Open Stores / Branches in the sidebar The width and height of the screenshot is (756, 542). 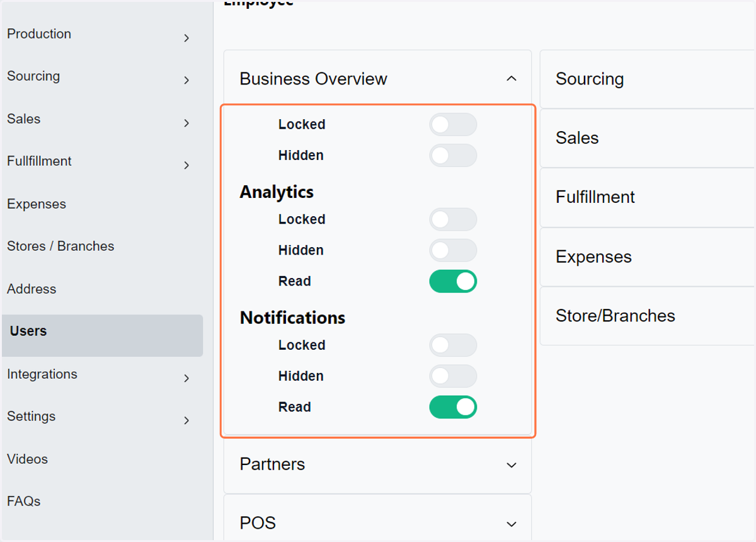[60, 246]
